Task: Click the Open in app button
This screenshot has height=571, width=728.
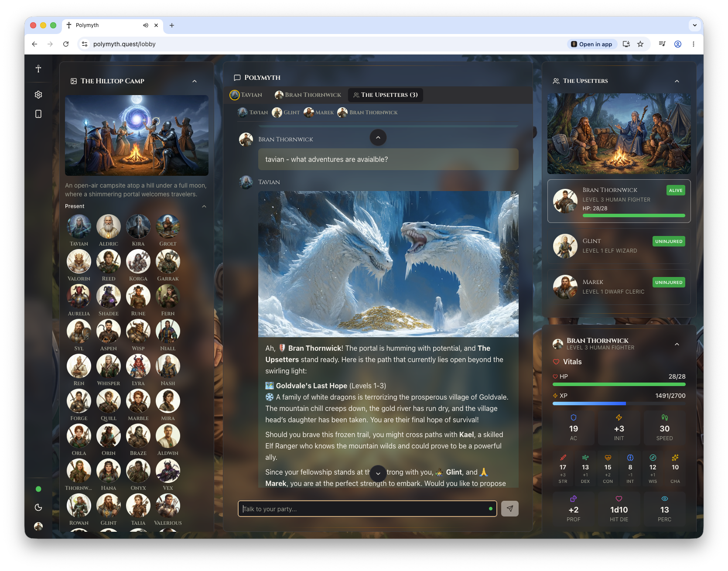Action: point(592,44)
